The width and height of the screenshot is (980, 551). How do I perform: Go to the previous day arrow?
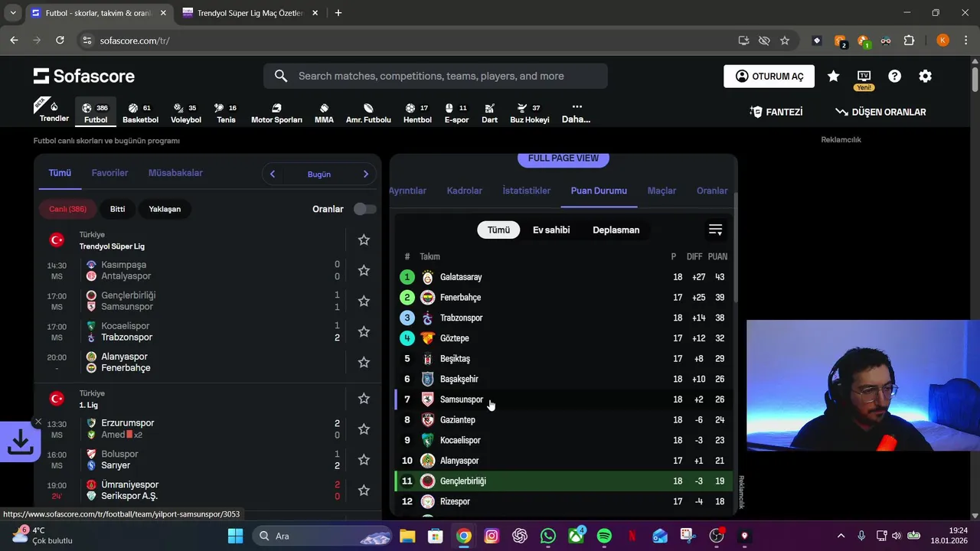(x=272, y=174)
